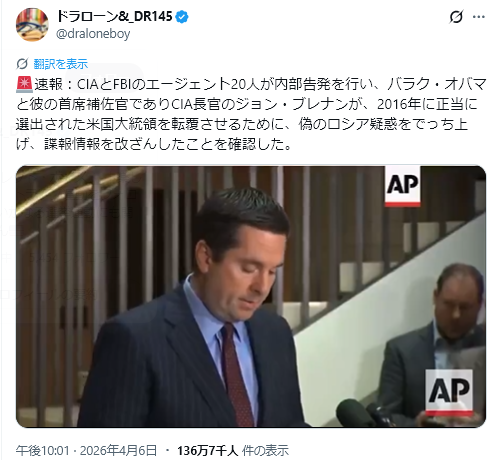Click the lower AP watermark on the video
This screenshot has width=497, height=460.
tap(449, 393)
